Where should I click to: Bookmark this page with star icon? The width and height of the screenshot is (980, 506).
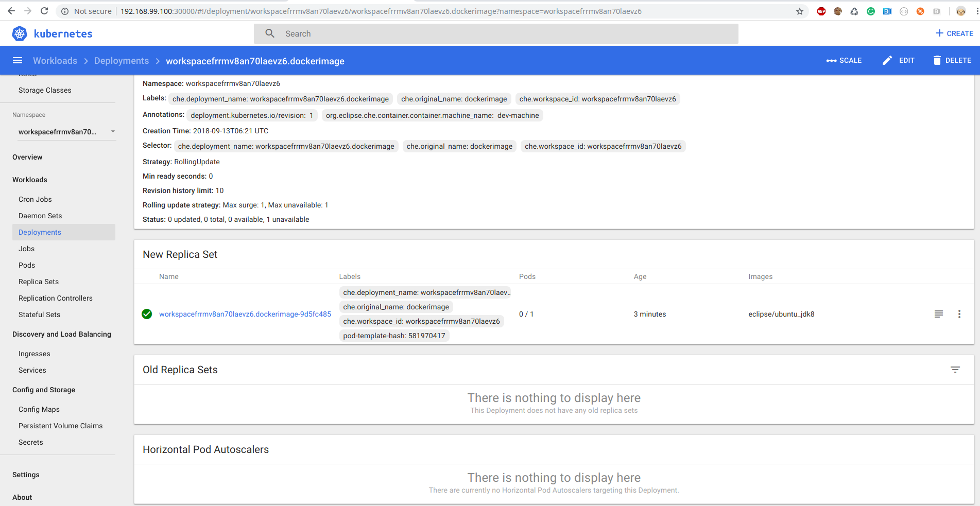(800, 11)
